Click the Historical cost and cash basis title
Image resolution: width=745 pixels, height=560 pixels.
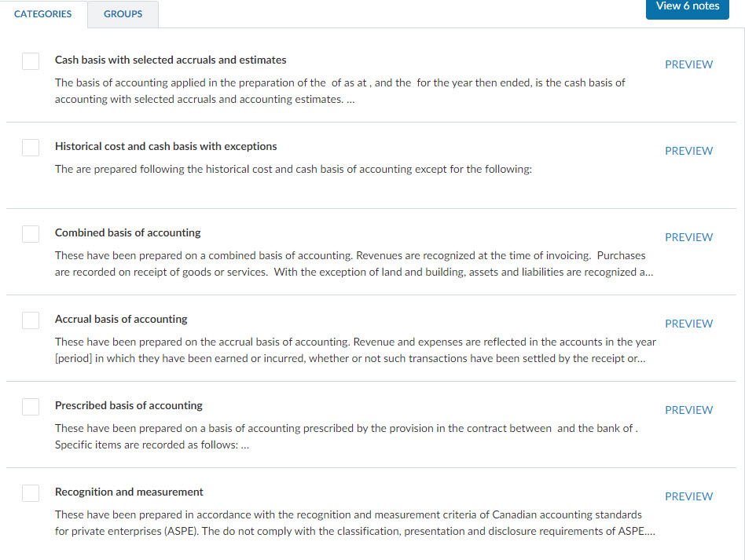pyautogui.click(x=166, y=147)
